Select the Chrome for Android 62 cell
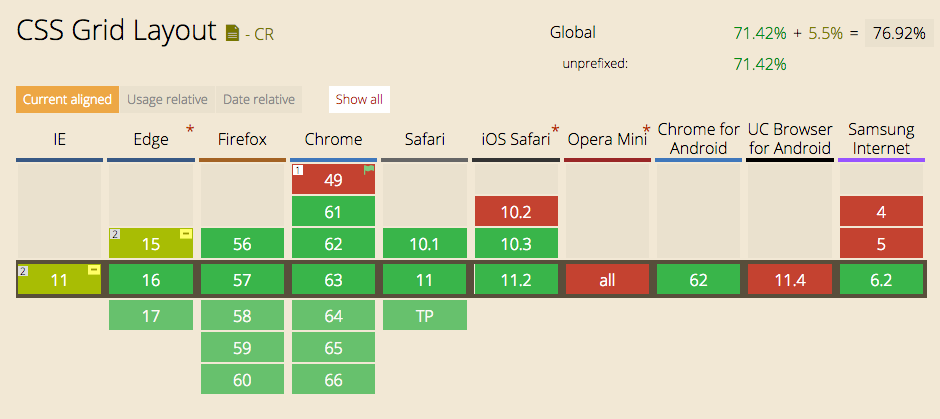The height and width of the screenshot is (419, 940). pos(698,279)
